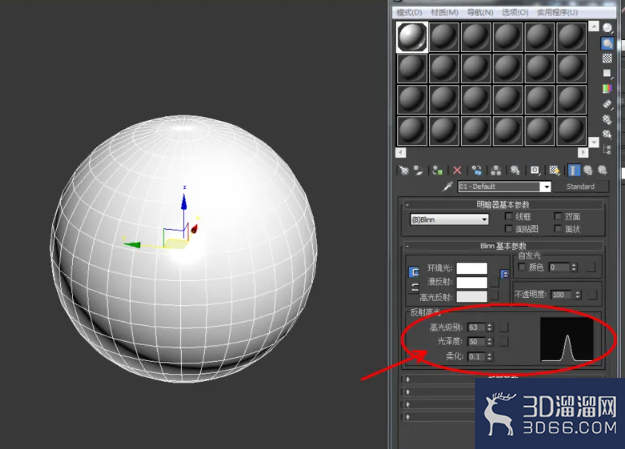Click sample slots scroll right arrow

pyautogui.click(x=583, y=152)
